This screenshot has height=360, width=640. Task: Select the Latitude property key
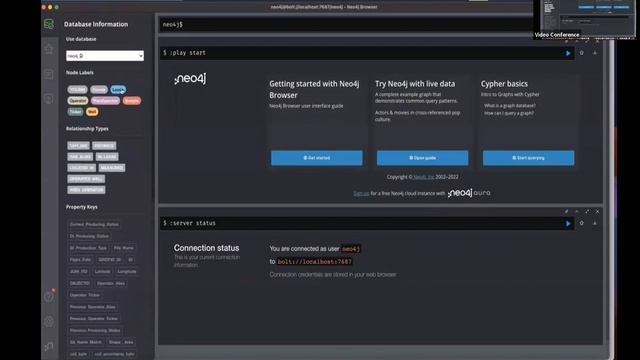pos(102,271)
